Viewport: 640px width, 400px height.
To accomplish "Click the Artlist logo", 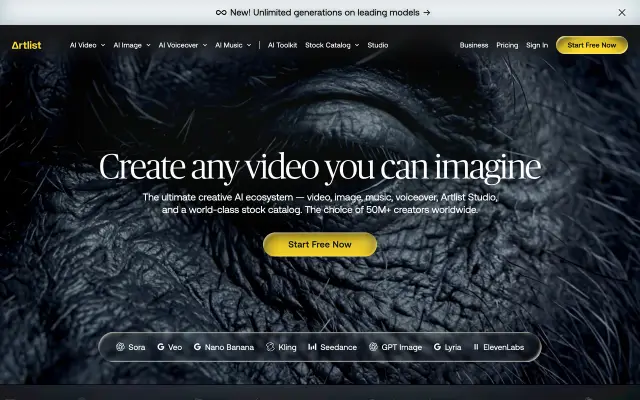I will click(27, 45).
